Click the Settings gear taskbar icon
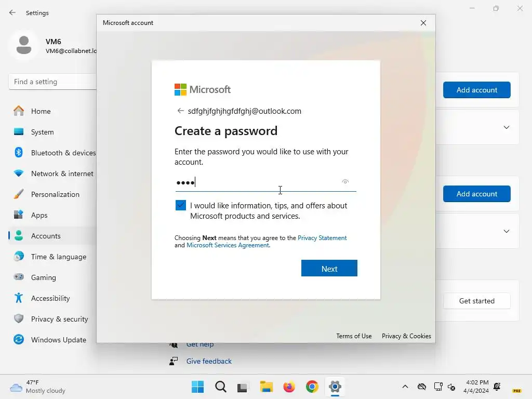The width and height of the screenshot is (532, 399). point(335,387)
